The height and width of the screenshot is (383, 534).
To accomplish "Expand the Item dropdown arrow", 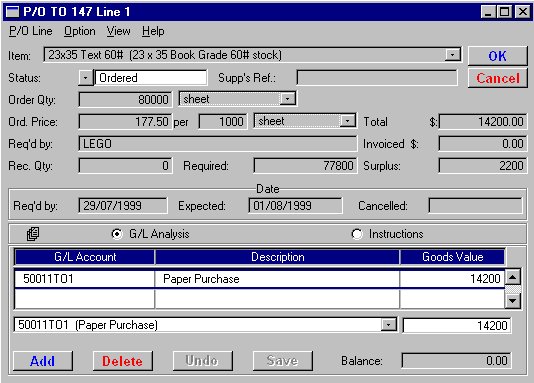I will 453,54.
